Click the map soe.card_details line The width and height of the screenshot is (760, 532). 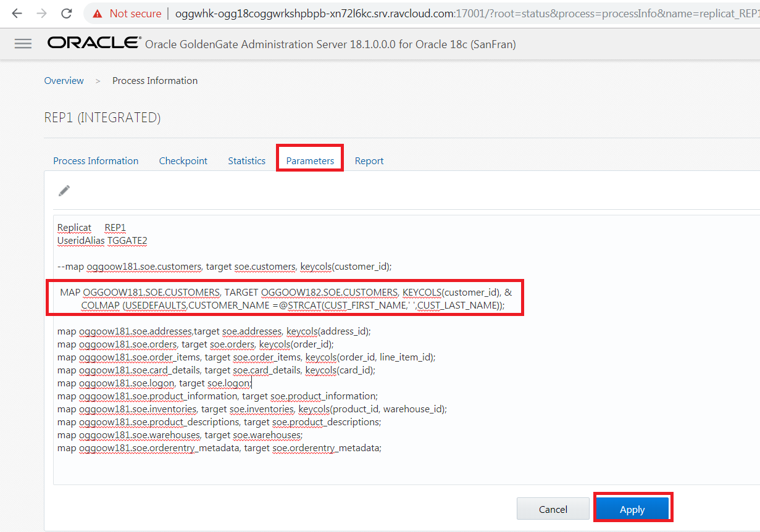click(216, 370)
